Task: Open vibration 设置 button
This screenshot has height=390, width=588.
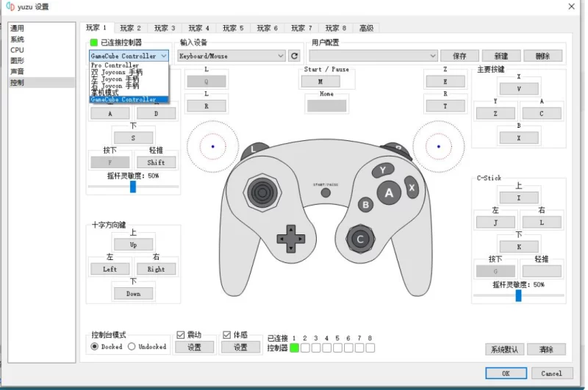Action: [194, 347]
